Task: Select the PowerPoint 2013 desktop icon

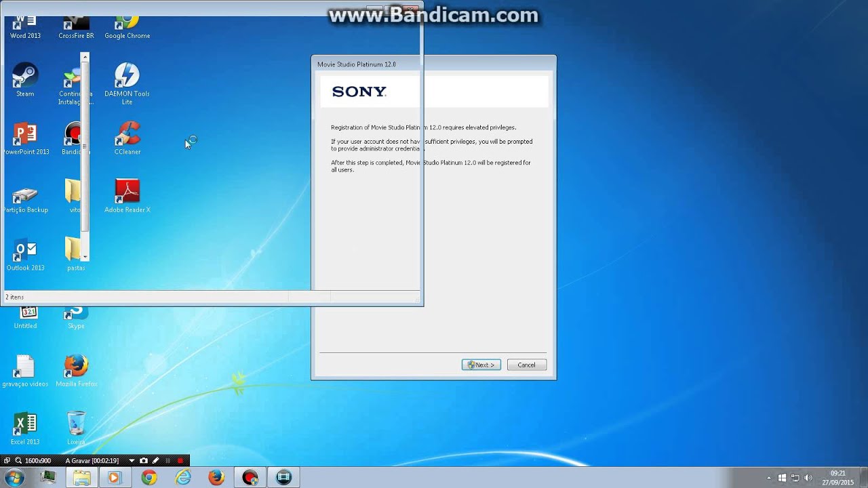Action: click(25, 138)
